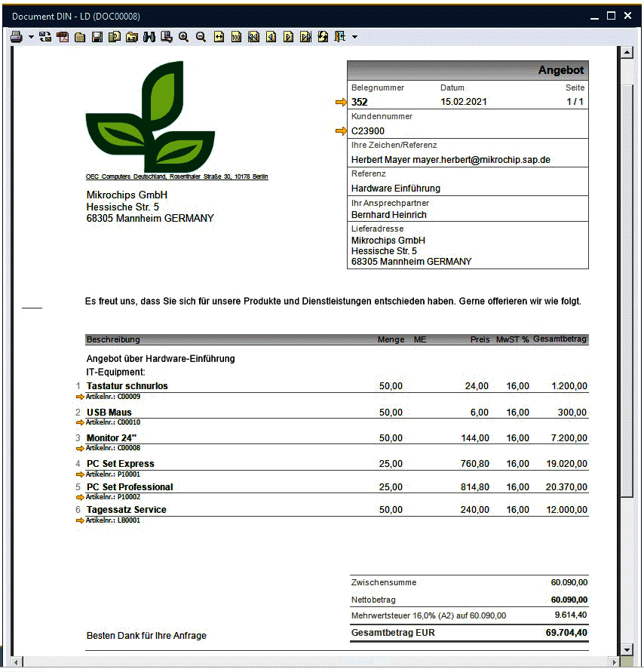The width and height of the screenshot is (644, 672).
Task: Click the vertical scrollbar down arrow
Action: [625, 649]
